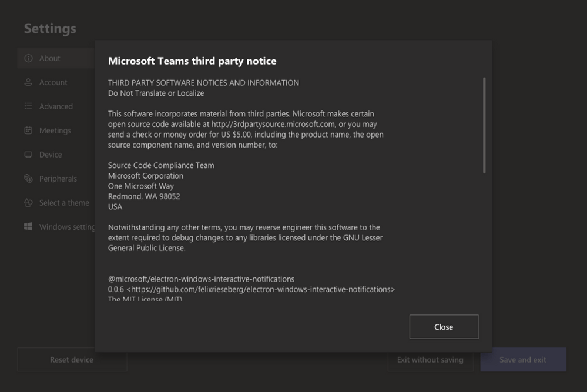Click Exit without saving

tap(430, 360)
